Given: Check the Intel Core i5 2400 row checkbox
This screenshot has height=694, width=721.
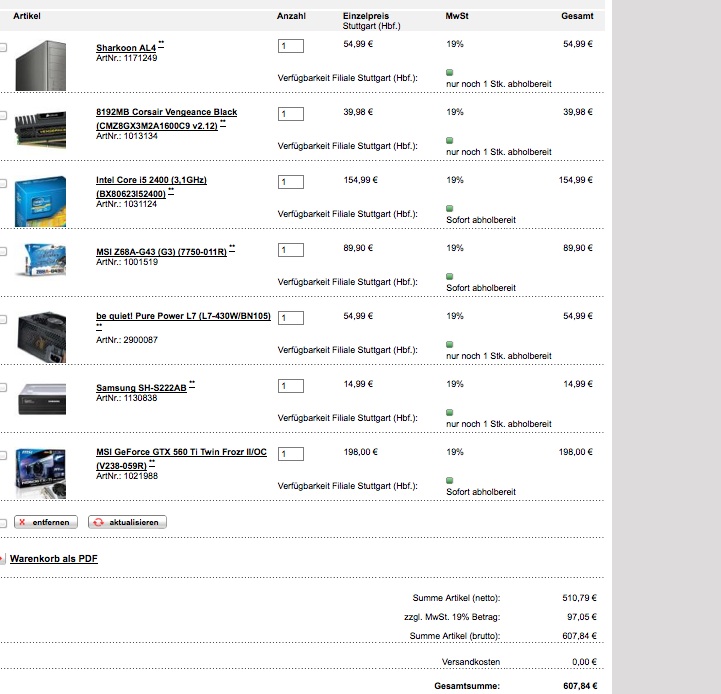Looking at the screenshot, I should (x=3, y=184).
